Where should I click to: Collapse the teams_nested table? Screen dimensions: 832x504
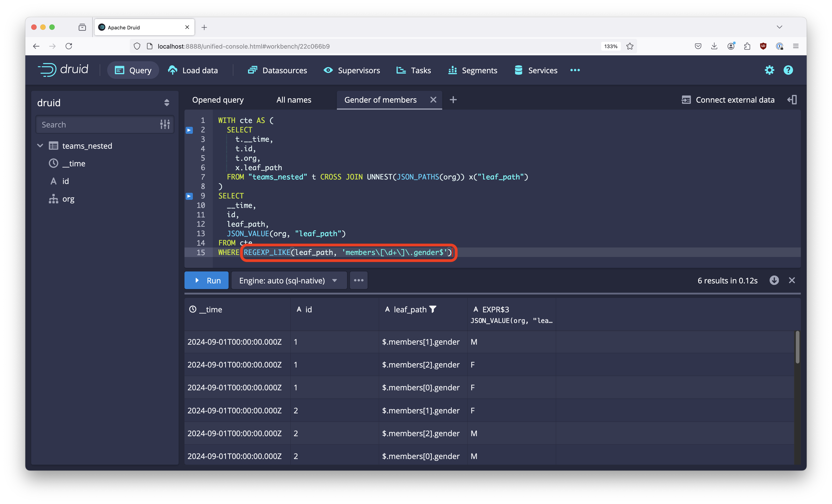pyautogui.click(x=40, y=146)
